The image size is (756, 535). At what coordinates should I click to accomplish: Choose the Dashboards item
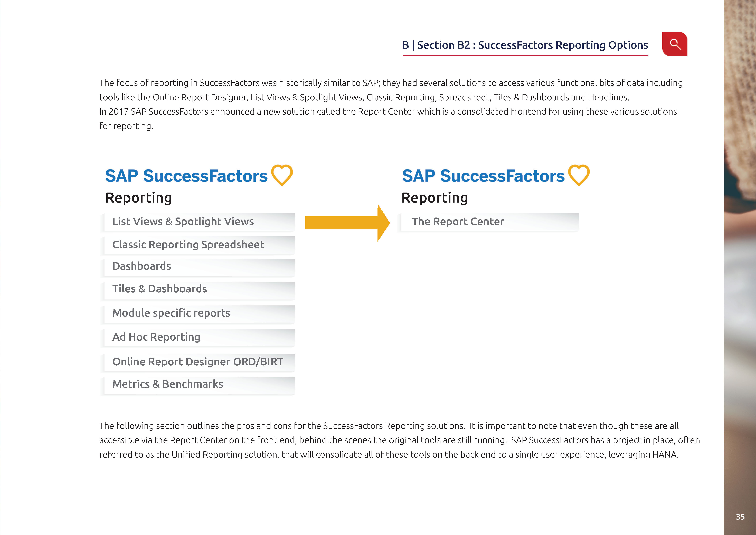(198, 267)
